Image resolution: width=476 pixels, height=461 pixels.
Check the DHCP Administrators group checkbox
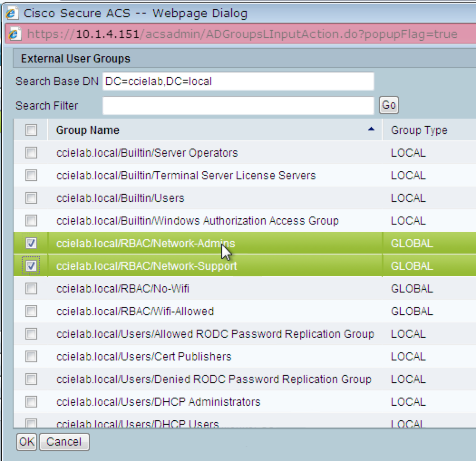[30, 402]
